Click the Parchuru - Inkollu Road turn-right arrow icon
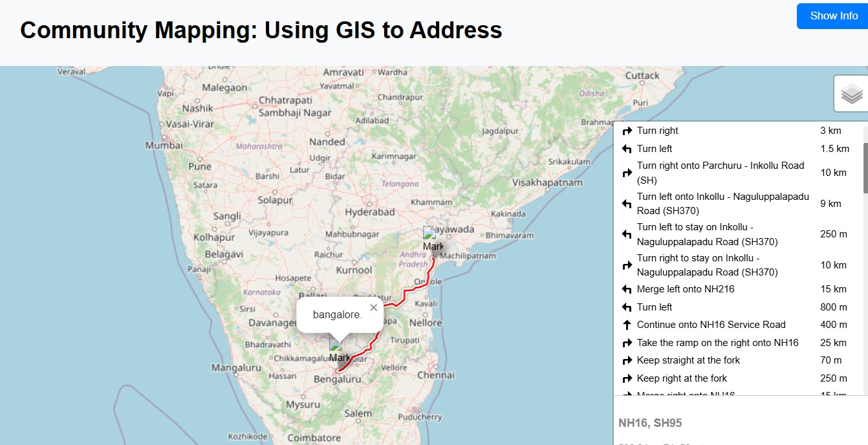Viewport: 868px width, 445px height. click(627, 173)
